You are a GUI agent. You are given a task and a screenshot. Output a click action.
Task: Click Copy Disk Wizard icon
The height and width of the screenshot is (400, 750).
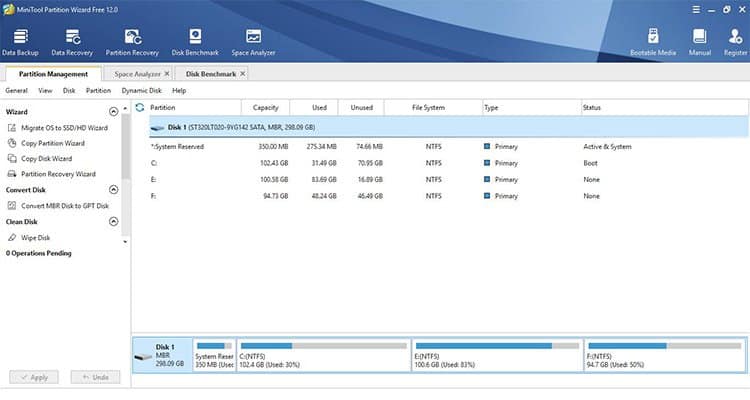pyautogui.click(x=12, y=158)
